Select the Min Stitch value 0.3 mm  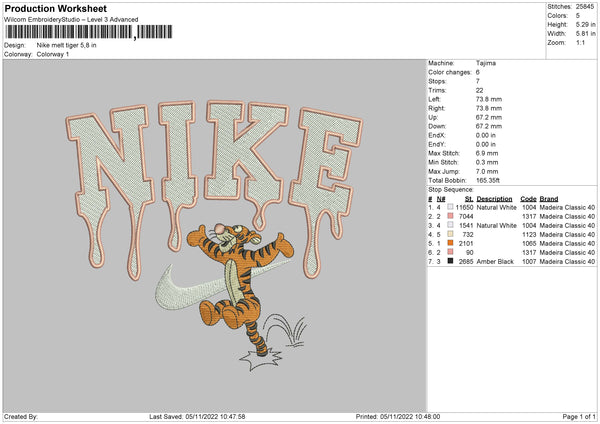click(x=487, y=162)
